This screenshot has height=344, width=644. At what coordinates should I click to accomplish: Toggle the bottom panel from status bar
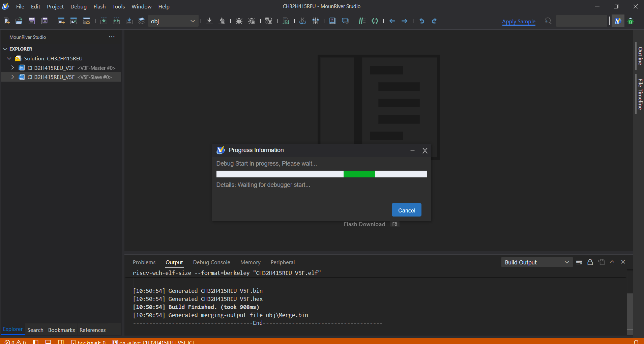point(48,342)
